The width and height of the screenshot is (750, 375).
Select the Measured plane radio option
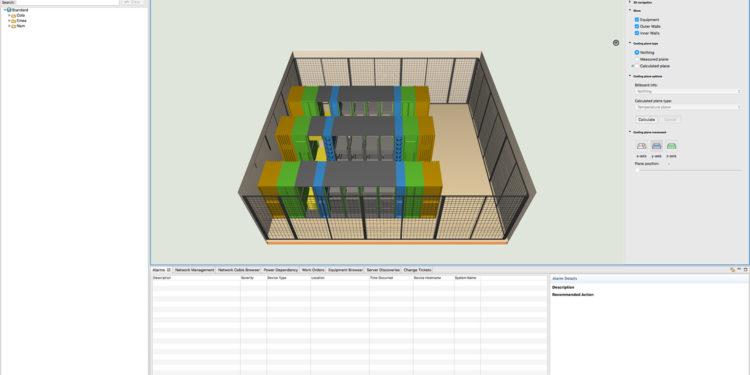pos(637,59)
